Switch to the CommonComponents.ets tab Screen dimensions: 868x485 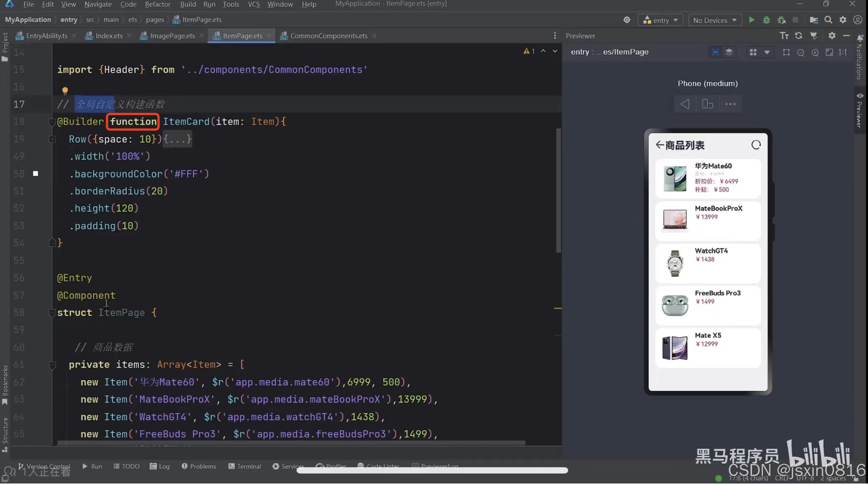(x=329, y=36)
